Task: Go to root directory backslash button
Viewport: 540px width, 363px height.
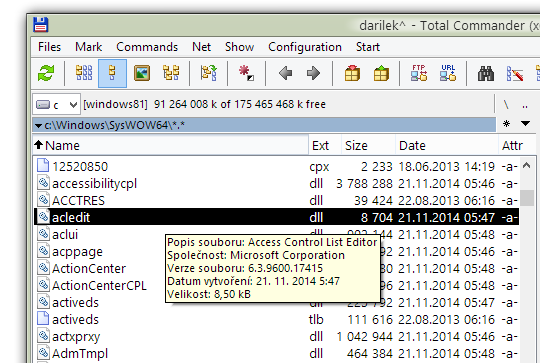Action: click(506, 104)
